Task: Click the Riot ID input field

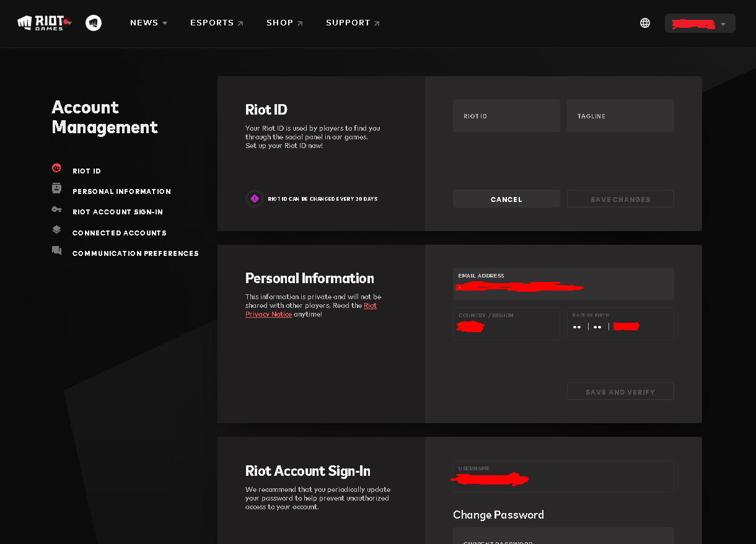Action: [x=506, y=115]
